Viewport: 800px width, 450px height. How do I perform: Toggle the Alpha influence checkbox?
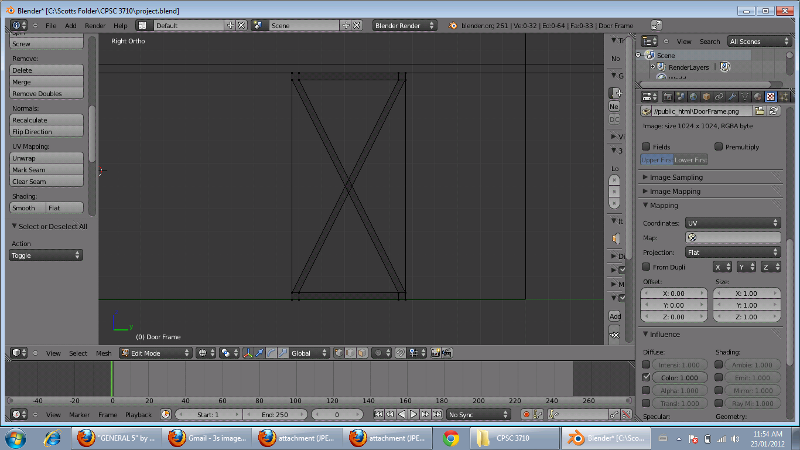coord(646,390)
